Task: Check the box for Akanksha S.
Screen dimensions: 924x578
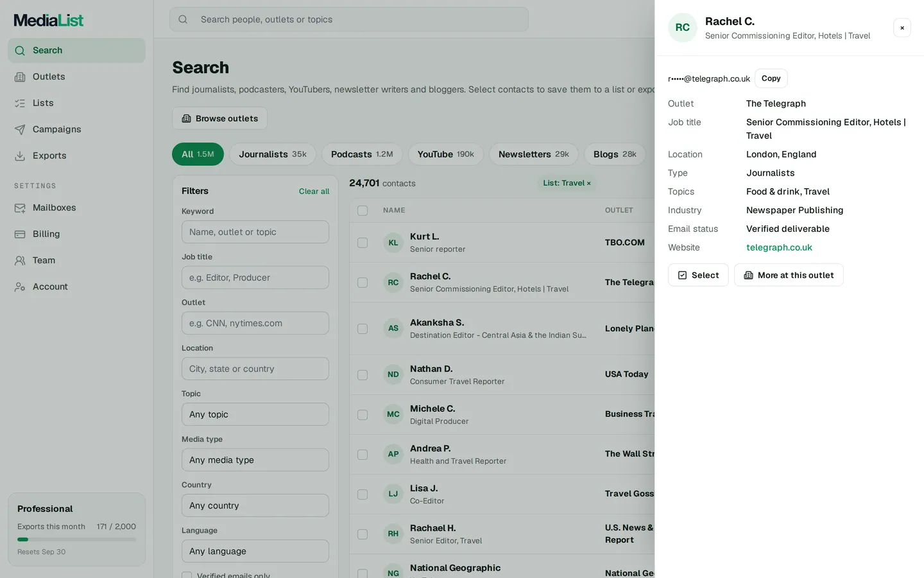Action: click(363, 329)
